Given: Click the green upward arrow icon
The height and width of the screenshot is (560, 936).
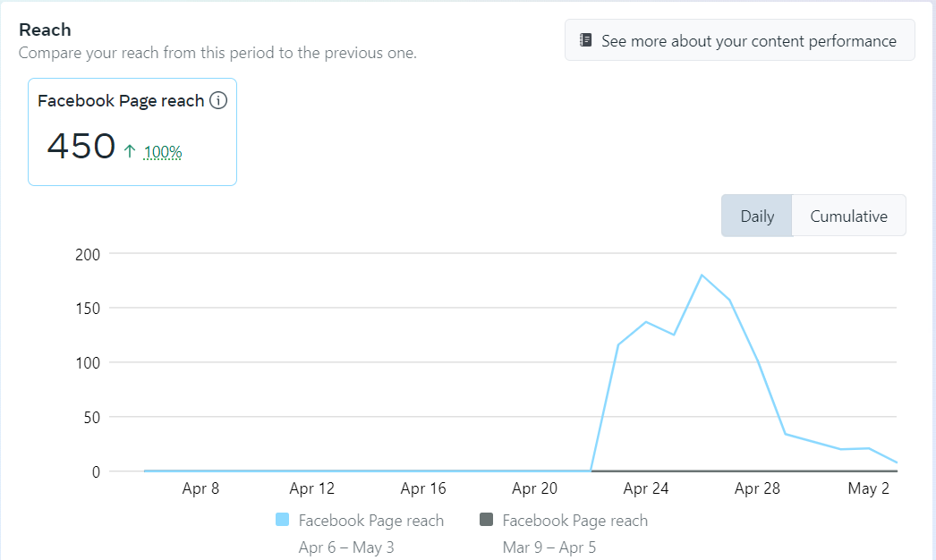Looking at the screenshot, I should [130, 151].
